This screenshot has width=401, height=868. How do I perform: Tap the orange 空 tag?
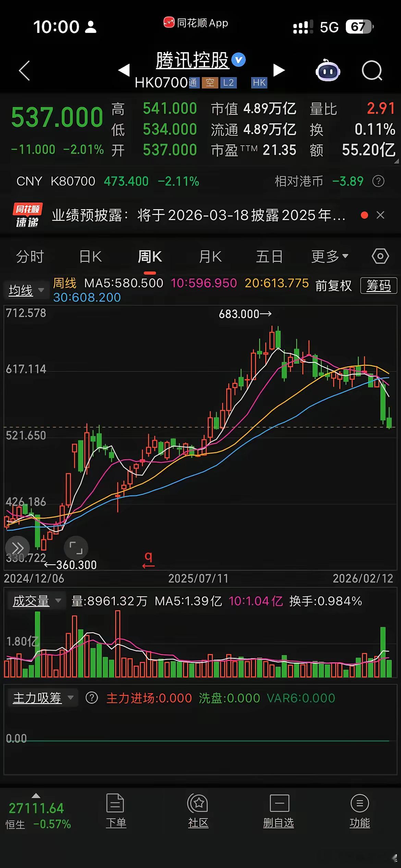coord(210,83)
